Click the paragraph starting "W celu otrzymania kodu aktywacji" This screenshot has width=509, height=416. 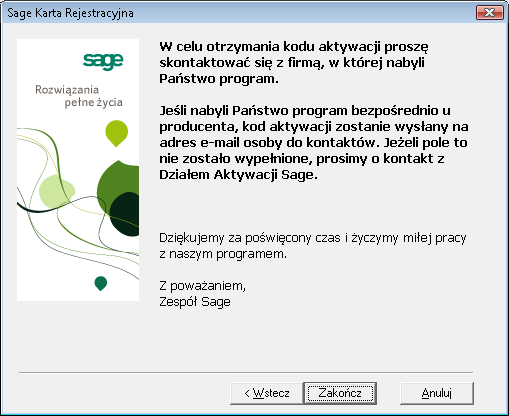294,63
